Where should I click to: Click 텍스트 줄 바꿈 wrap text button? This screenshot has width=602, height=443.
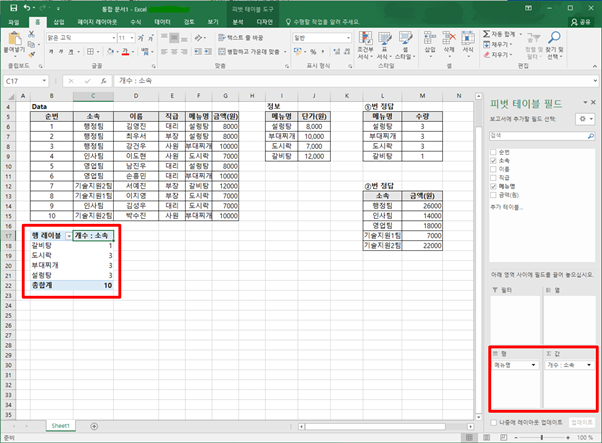(241, 38)
